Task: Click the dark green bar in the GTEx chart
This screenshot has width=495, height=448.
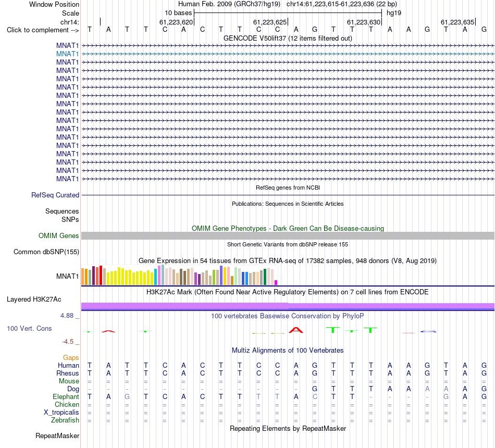Action: (265, 277)
